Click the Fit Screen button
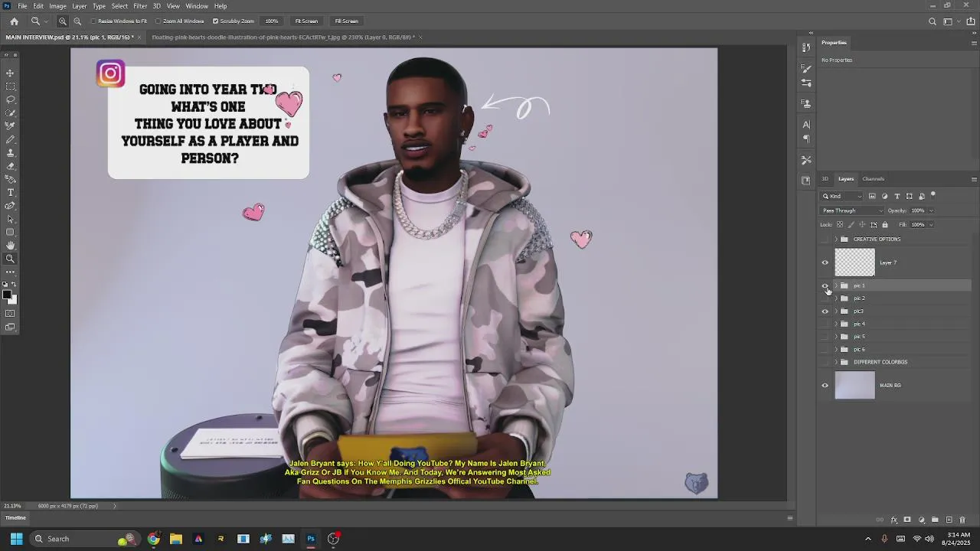This screenshot has width=980, height=551. 306,21
